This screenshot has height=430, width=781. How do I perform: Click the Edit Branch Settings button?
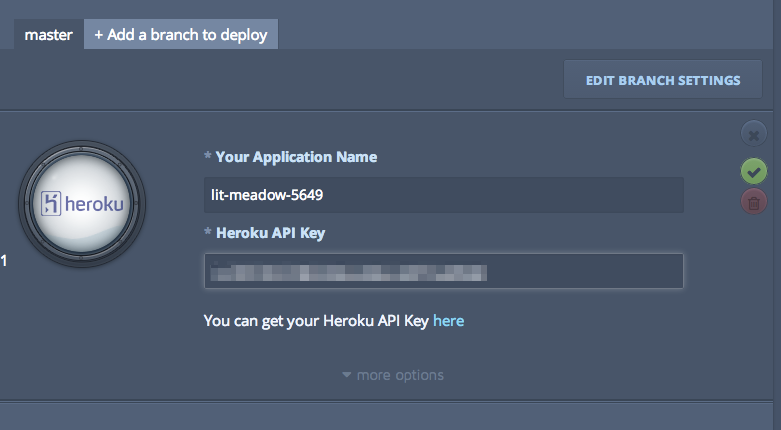pyautogui.click(x=663, y=80)
